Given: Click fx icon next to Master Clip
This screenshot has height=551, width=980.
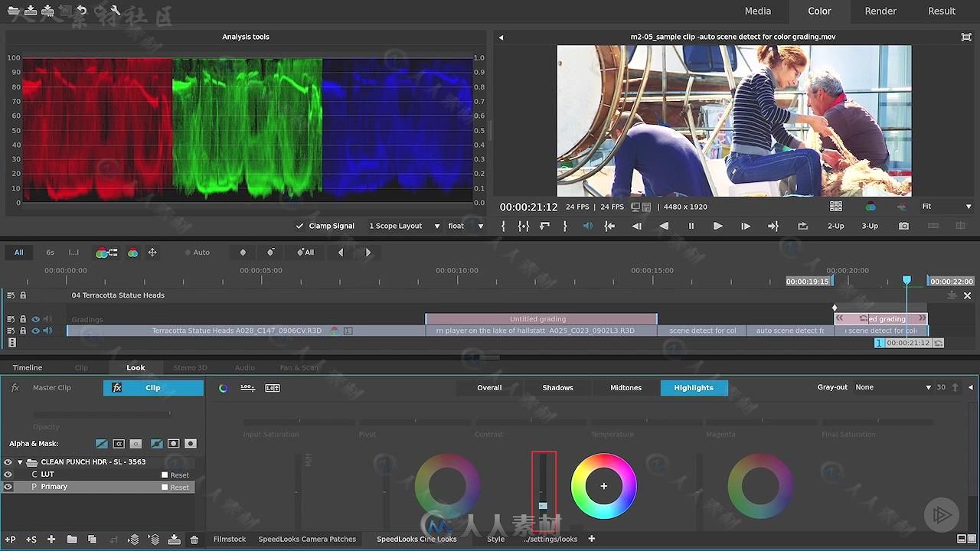Looking at the screenshot, I should 15,388.
